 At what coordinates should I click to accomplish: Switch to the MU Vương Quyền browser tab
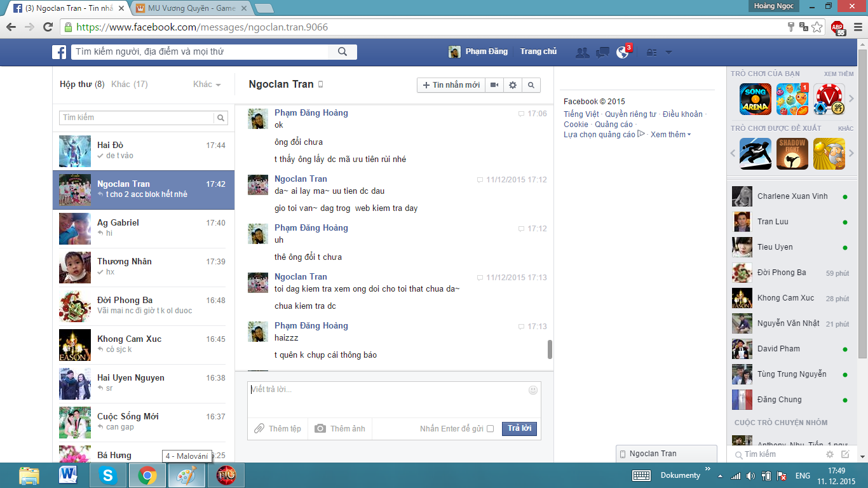[x=191, y=8]
